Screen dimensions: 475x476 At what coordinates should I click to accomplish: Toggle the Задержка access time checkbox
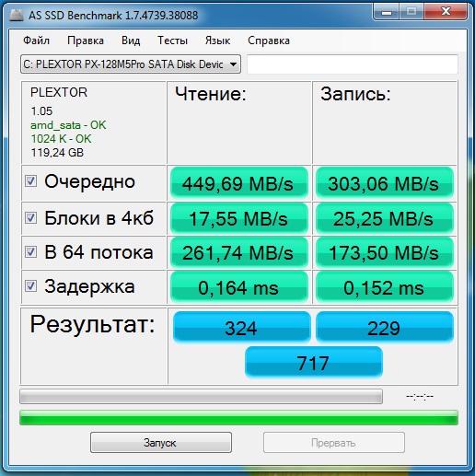click(x=30, y=286)
